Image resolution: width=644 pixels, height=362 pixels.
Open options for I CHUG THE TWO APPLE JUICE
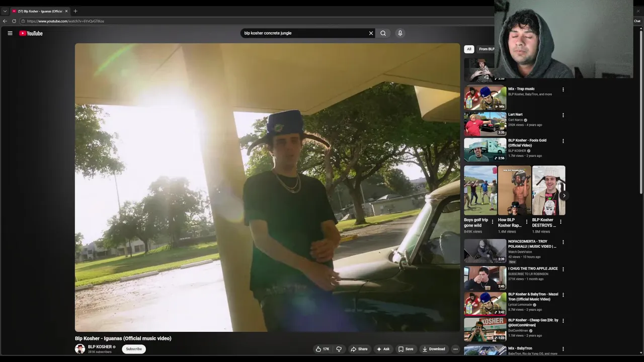(563, 269)
